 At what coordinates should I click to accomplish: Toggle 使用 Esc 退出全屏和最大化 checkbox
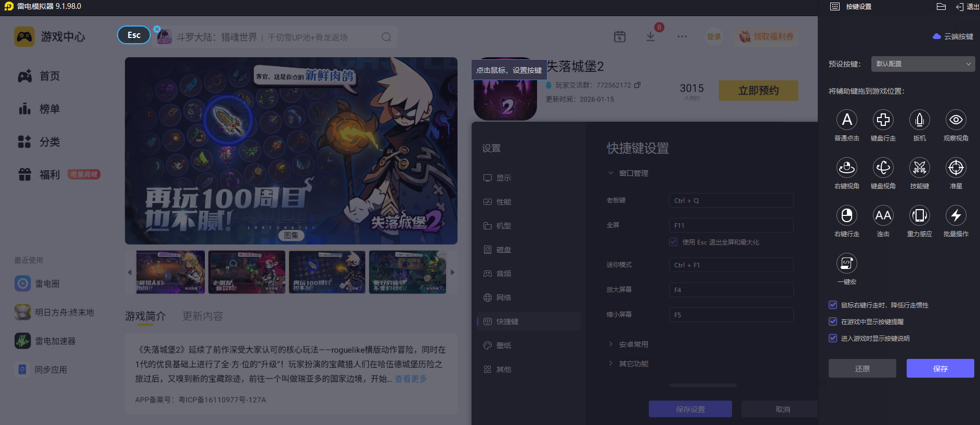pyautogui.click(x=673, y=242)
